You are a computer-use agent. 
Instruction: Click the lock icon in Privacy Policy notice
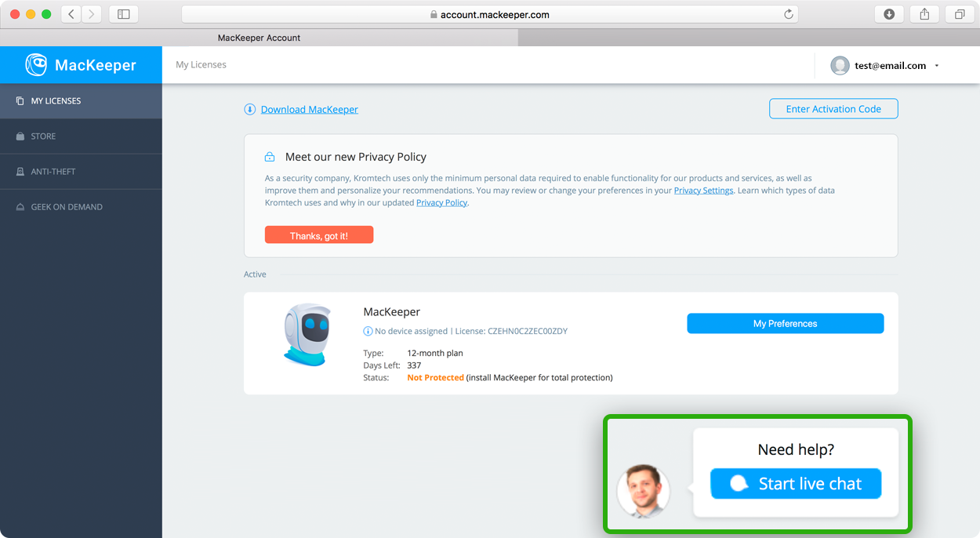270,157
